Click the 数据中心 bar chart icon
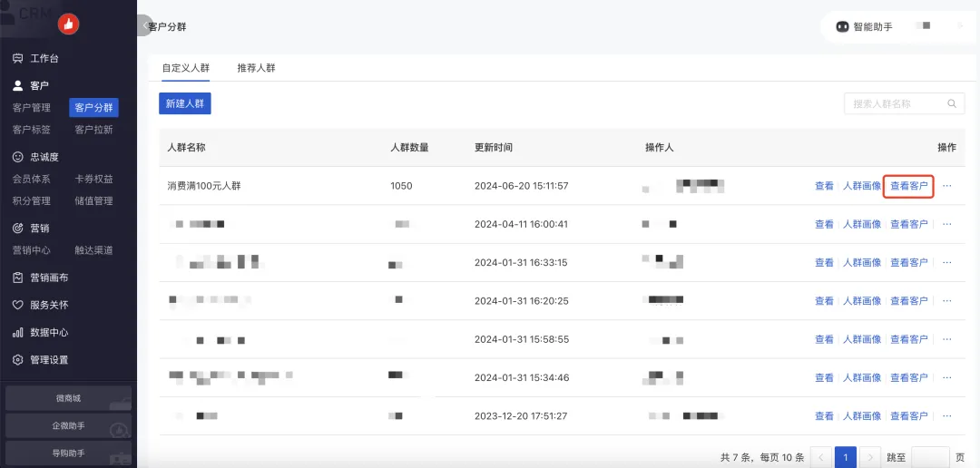Viewport: 980px width, 468px height. [x=17, y=332]
